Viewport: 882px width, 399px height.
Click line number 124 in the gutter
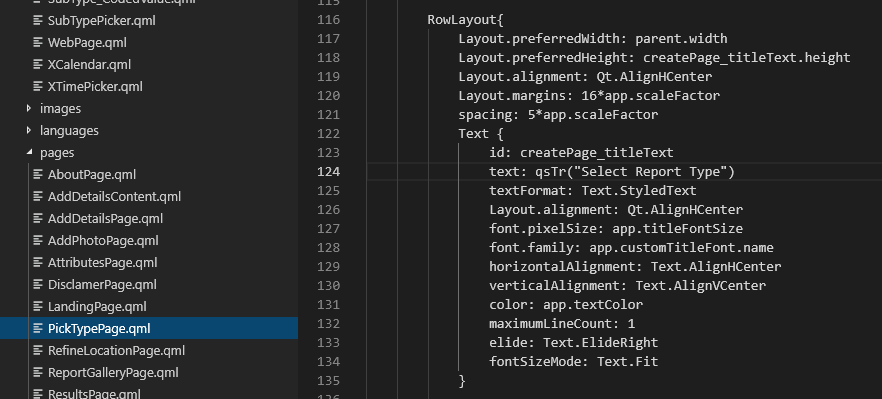328,172
